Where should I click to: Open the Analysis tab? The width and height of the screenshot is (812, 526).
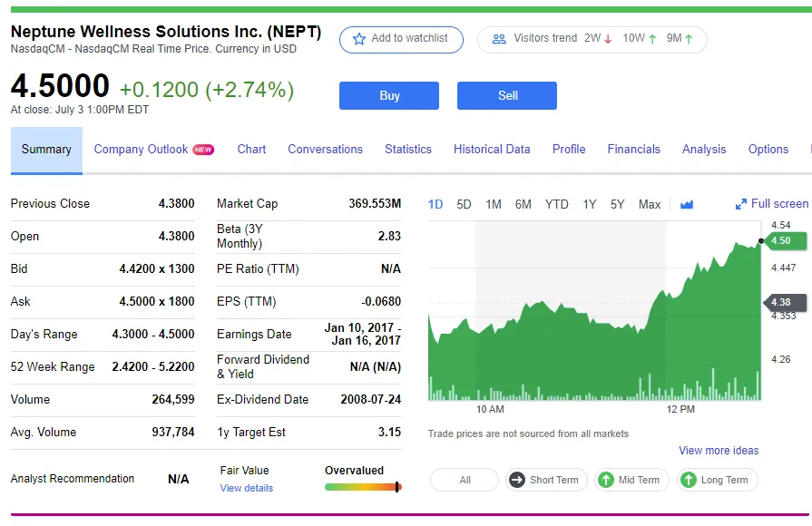tap(704, 150)
